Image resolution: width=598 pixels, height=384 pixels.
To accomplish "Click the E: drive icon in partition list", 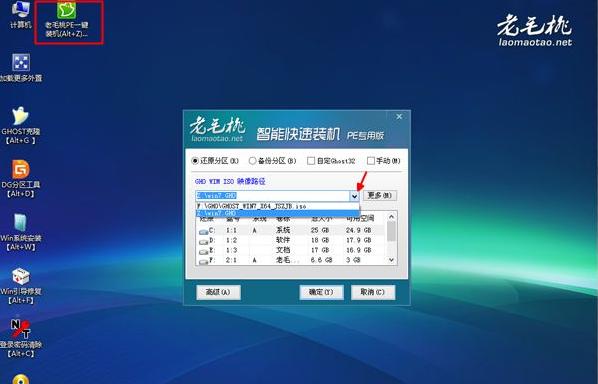I will click(203, 251).
